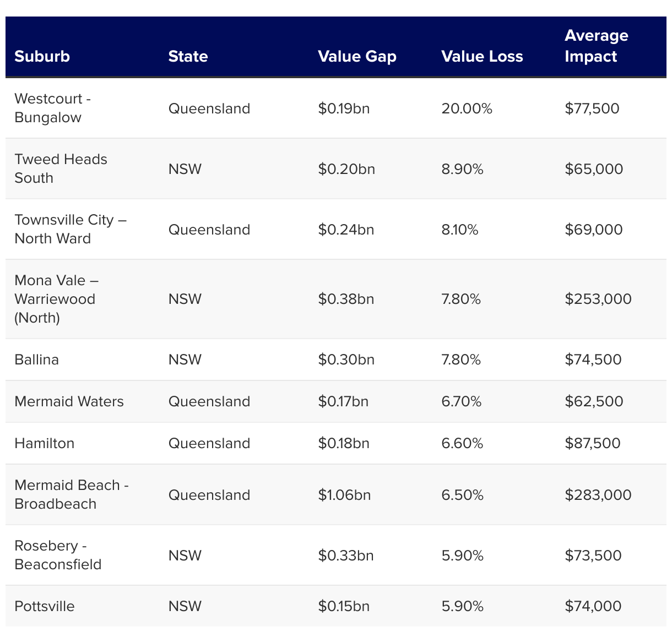672x632 pixels.
Task: Select the Tweed Heads South suburb cell
Action: pyautogui.click(x=61, y=168)
